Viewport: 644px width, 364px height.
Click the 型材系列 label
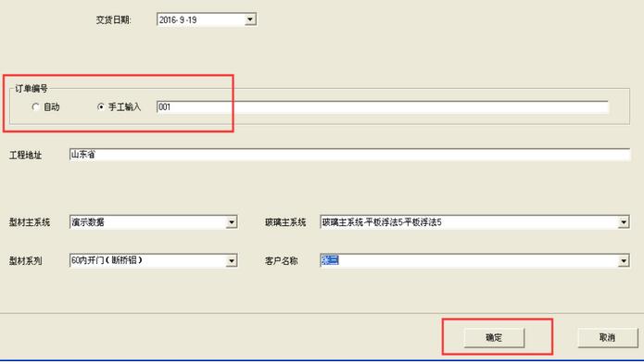[x=25, y=260]
